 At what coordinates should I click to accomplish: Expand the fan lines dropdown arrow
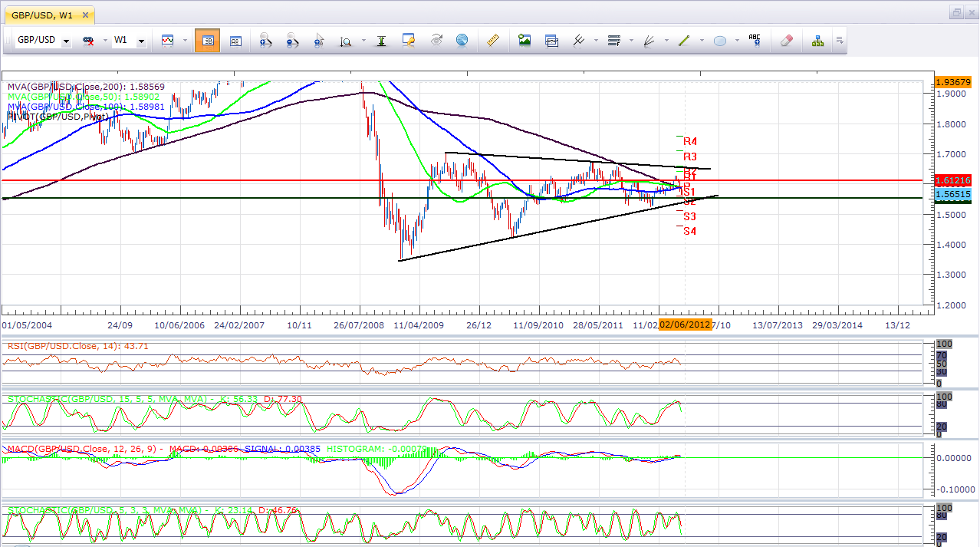pyautogui.click(x=666, y=41)
